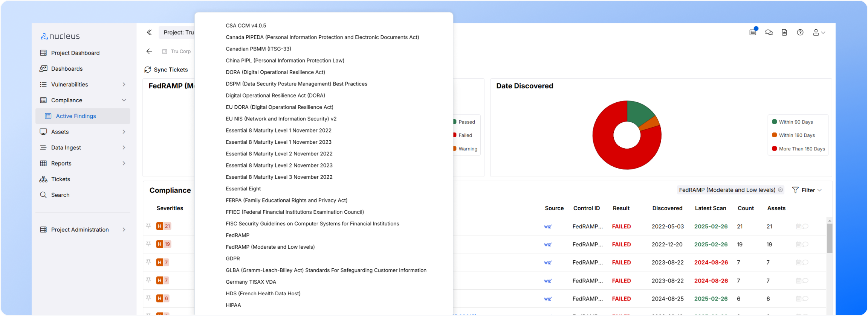Image resolution: width=868 pixels, height=316 pixels.
Task: Expand the Assets menu chevron
Action: click(x=124, y=132)
